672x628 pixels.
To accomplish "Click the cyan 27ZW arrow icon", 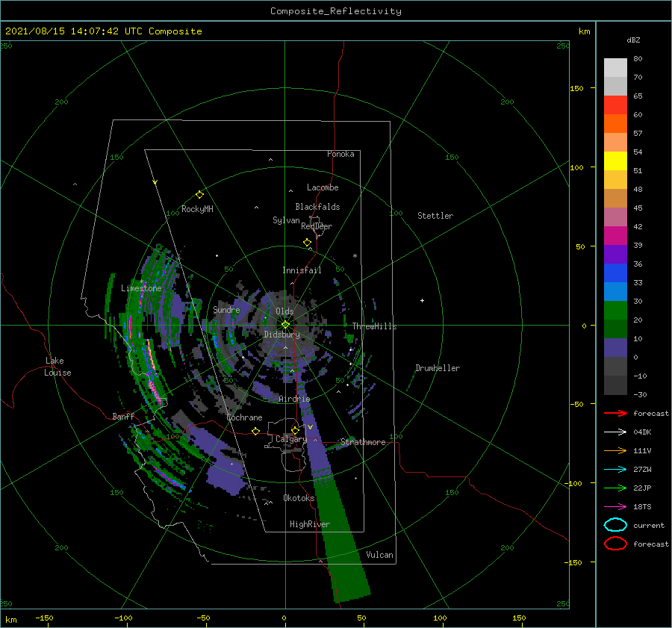I will tap(615, 470).
